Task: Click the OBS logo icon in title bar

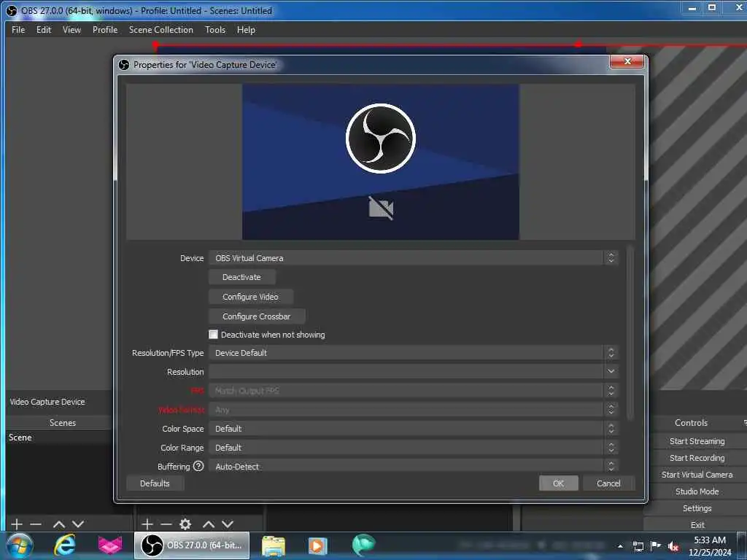Action: tap(11, 10)
